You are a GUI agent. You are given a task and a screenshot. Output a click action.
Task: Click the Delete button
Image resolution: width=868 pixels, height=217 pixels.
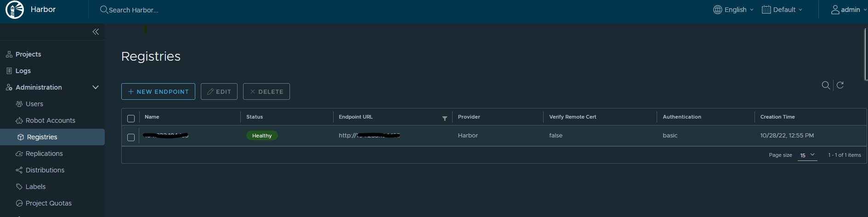[x=266, y=91]
